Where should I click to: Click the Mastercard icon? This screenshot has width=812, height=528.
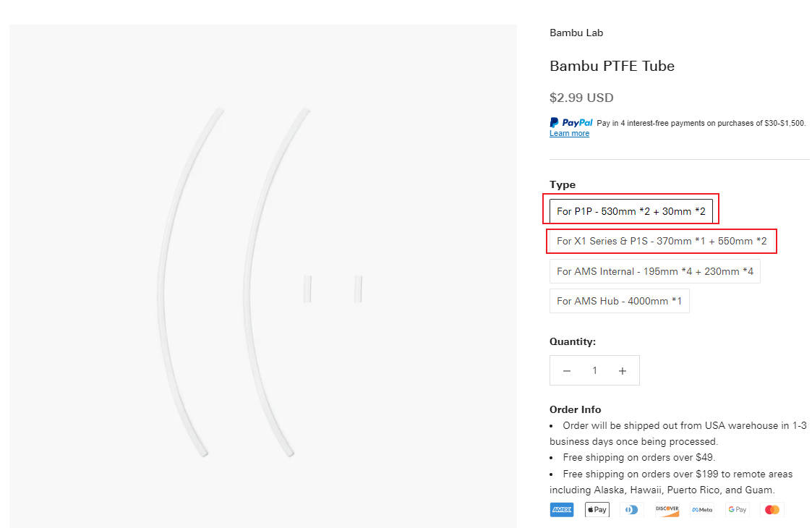[772, 509]
